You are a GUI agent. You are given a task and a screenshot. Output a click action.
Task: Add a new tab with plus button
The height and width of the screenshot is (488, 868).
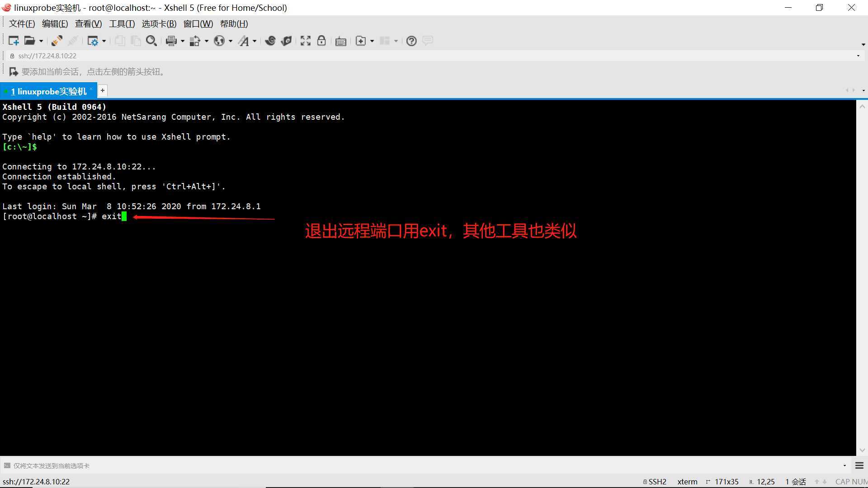click(x=103, y=91)
